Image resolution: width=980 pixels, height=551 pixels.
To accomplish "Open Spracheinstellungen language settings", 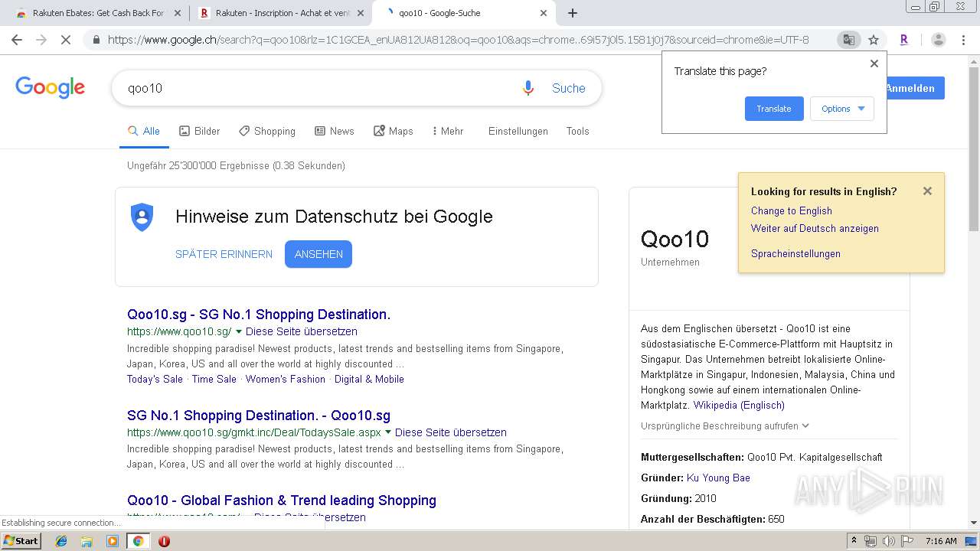I will pos(795,254).
